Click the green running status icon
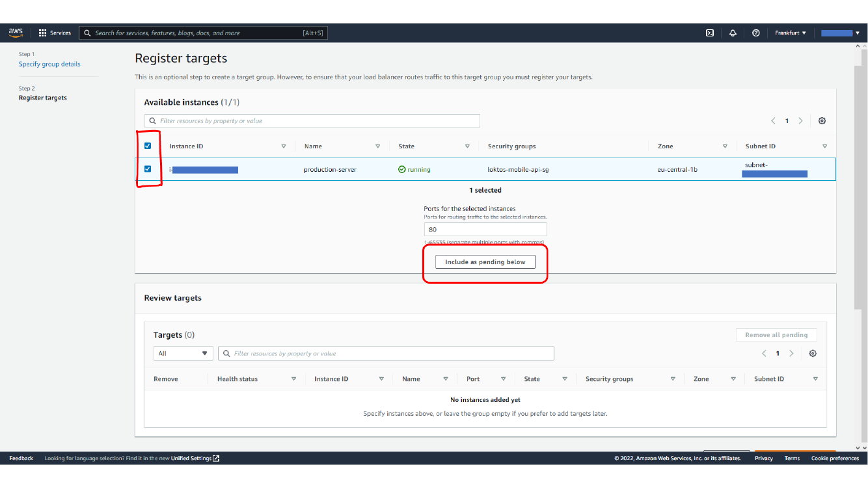This screenshot has height=488, width=868. tap(402, 169)
